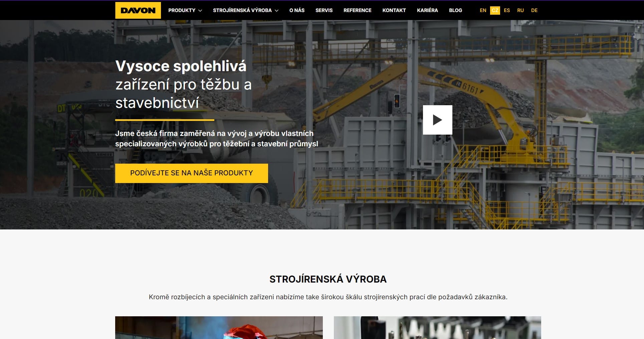The width and height of the screenshot is (644, 339).
Task: Switch language to DE
Action: point(534,10)
